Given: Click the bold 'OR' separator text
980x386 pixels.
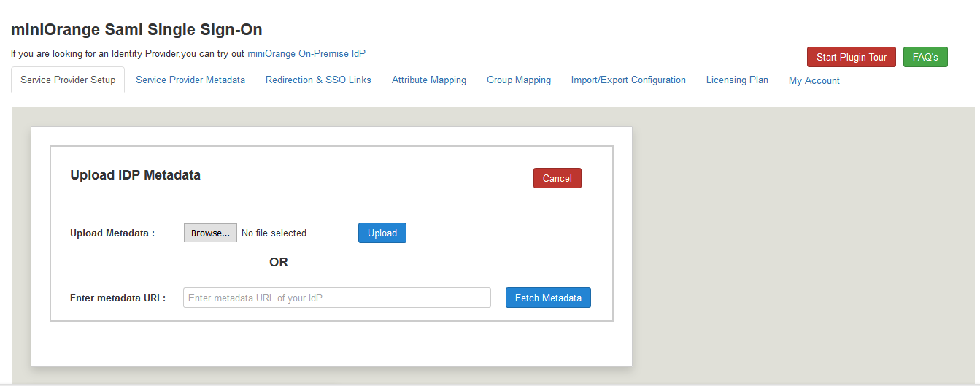Looking at the screenshot, I should coord(279,262).
